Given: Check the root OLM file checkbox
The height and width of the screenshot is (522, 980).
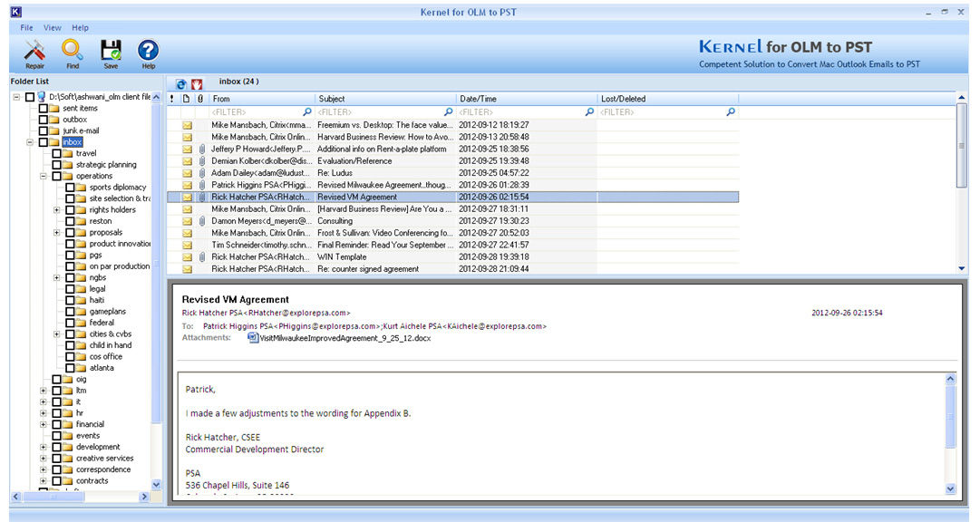Looking at the screenshot, I should click(x=29, y=97).
